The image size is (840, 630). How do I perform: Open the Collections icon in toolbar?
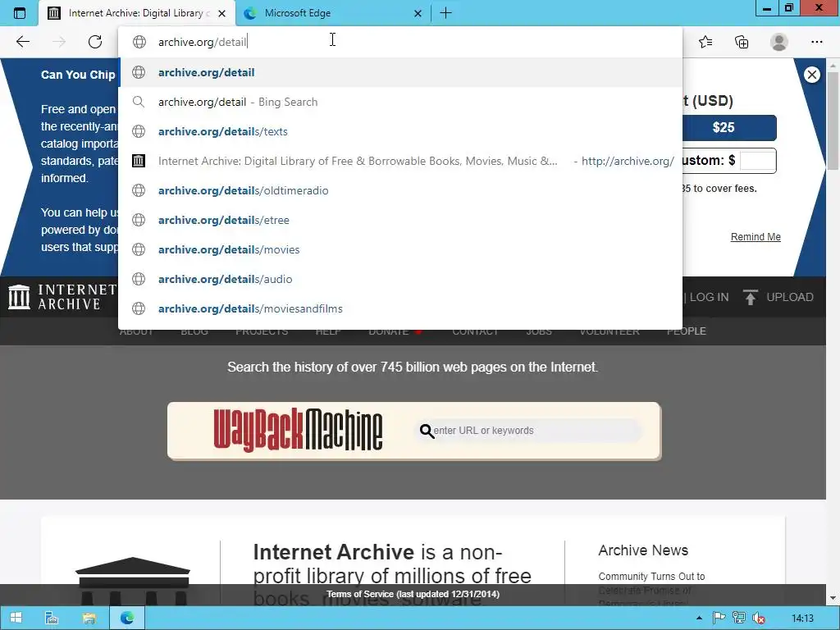pyautogui.click(x=742, y=42)
